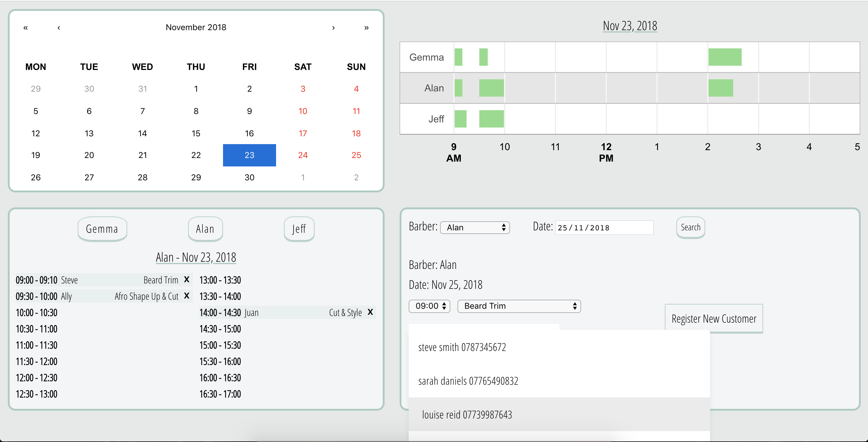The width and height of the screenshot is (868, 442).
Task: Go to previous year with double-left arrow
Action: pyautogui.click(x=26, y=28)
